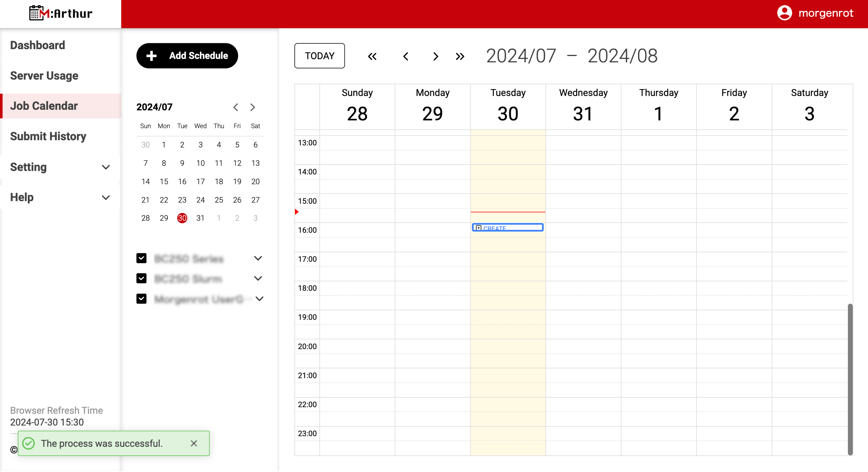Click the Add Schedule button
The height and width of the screenshot is (472, 868).
click(x=187, y=56)
